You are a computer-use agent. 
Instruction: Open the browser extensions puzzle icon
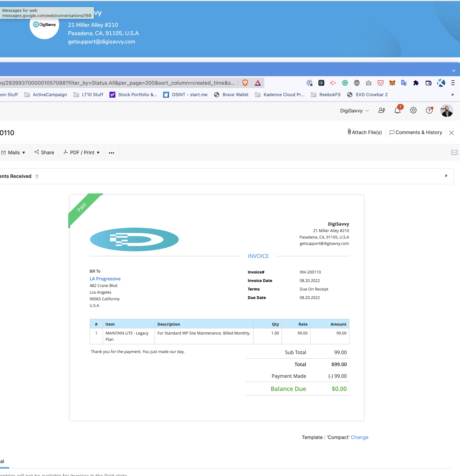[416, 83]
